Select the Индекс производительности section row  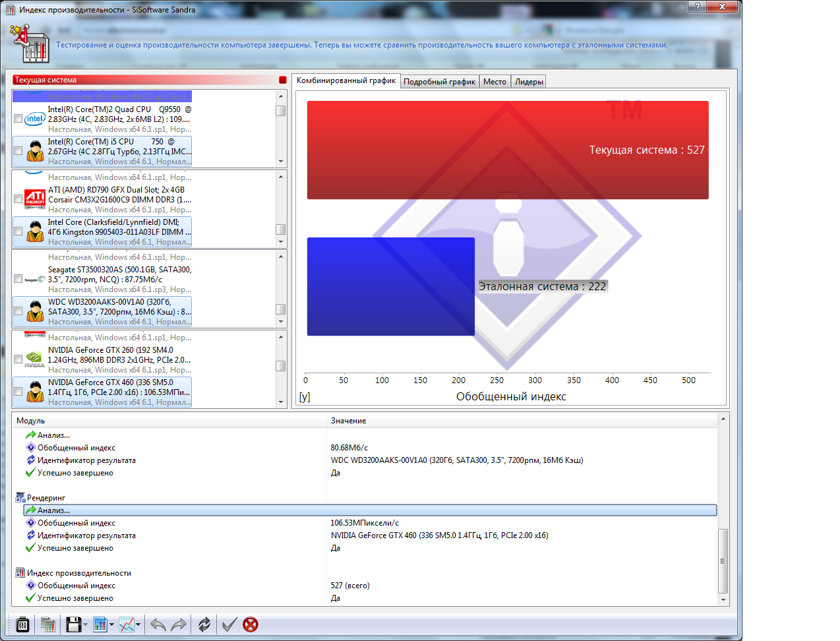click(366, 573)
